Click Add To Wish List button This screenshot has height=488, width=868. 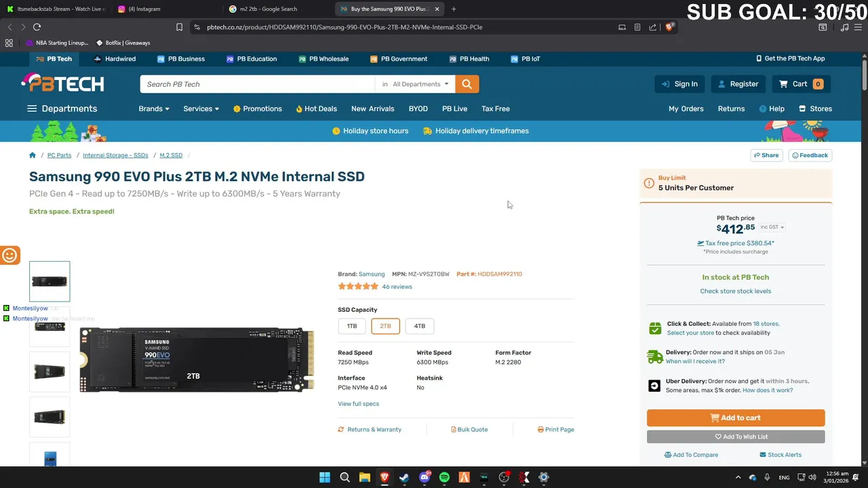pyautogui.click(x=736, y=436)
